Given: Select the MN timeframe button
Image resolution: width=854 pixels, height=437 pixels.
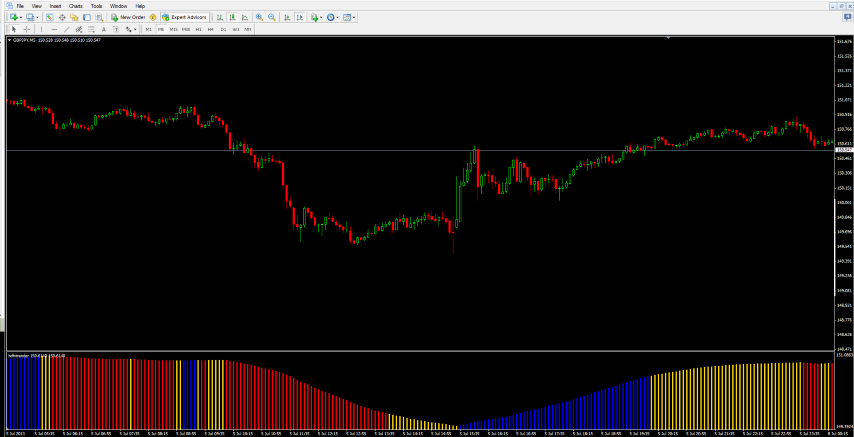Looking at the screenshot, I should [x=248, y=29].
